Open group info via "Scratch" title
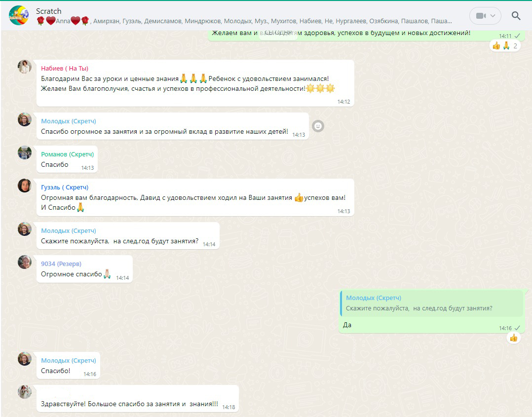 pos(49,11)
